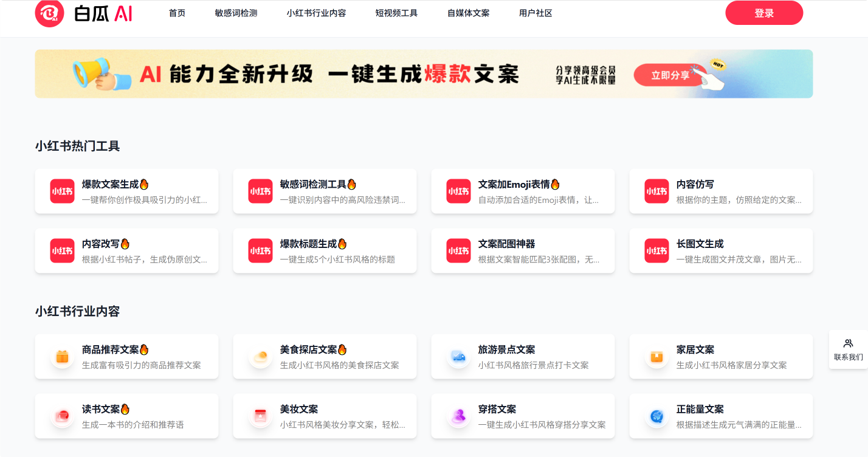Click the 小红书 icon beside 文案加Emoji表情
Image resolution: width=868 pixels, height=457 pixels.
pos(458,191)
